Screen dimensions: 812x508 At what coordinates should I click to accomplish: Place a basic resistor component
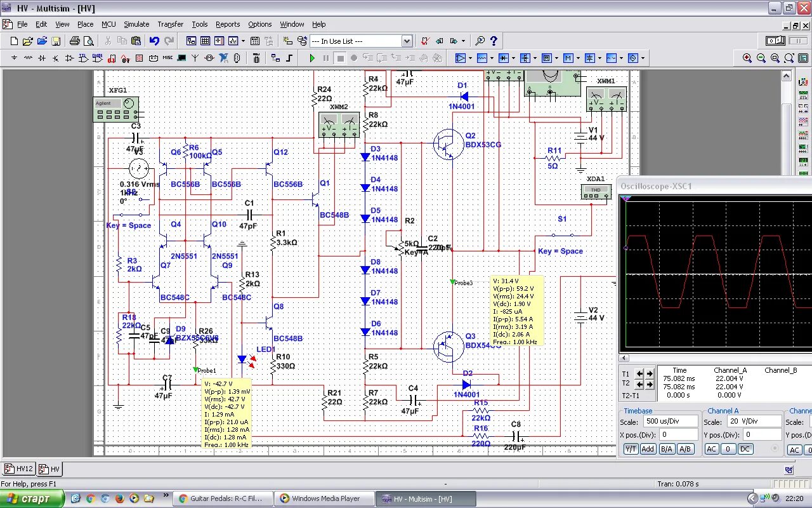[28, 58]
